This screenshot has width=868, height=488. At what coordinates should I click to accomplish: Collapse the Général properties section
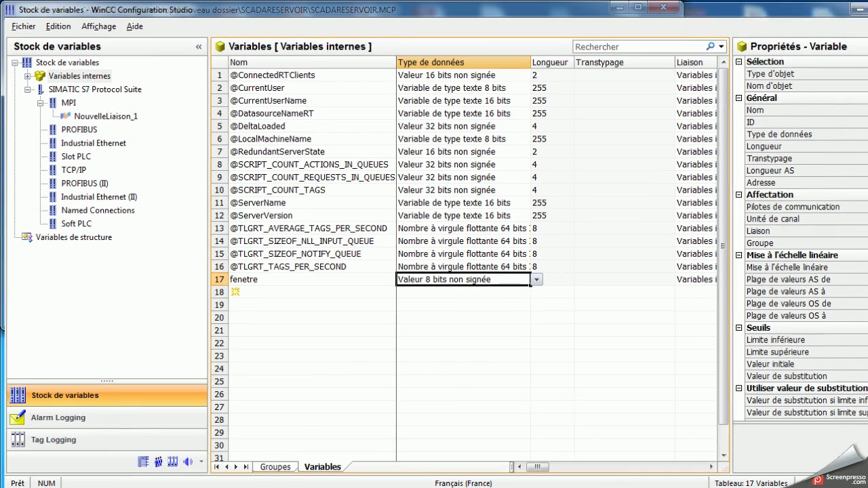(x=739, y=98)
